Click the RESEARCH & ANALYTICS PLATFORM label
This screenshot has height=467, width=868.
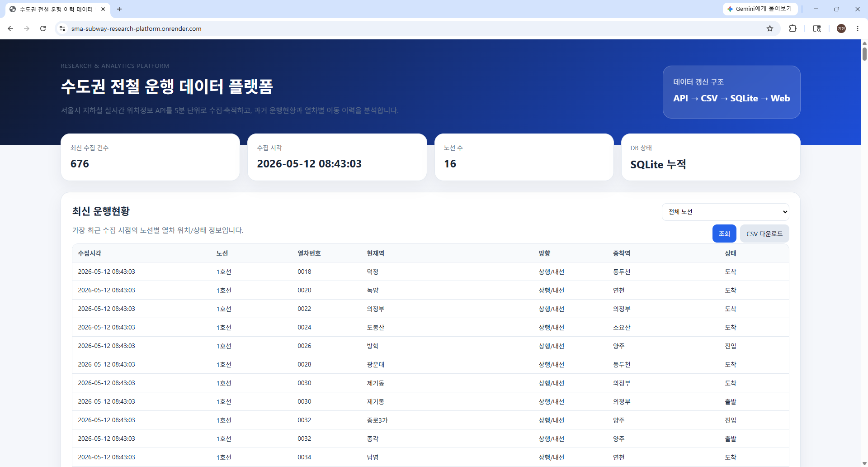(x=115, y=66)
